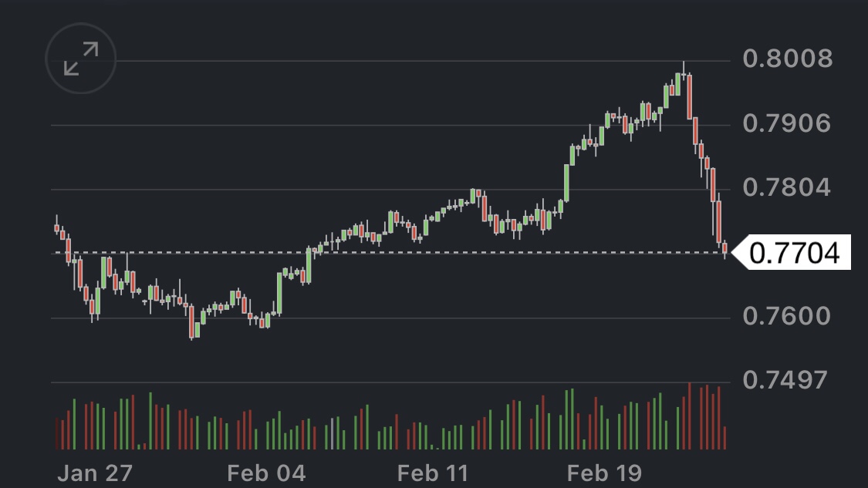Click the 0.7906 price level label
This screenshot has height=488, width=868.
[787, 123]
